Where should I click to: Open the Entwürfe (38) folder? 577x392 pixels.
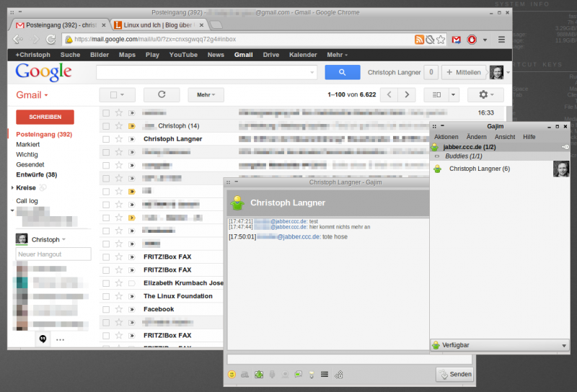pos(37,174)
